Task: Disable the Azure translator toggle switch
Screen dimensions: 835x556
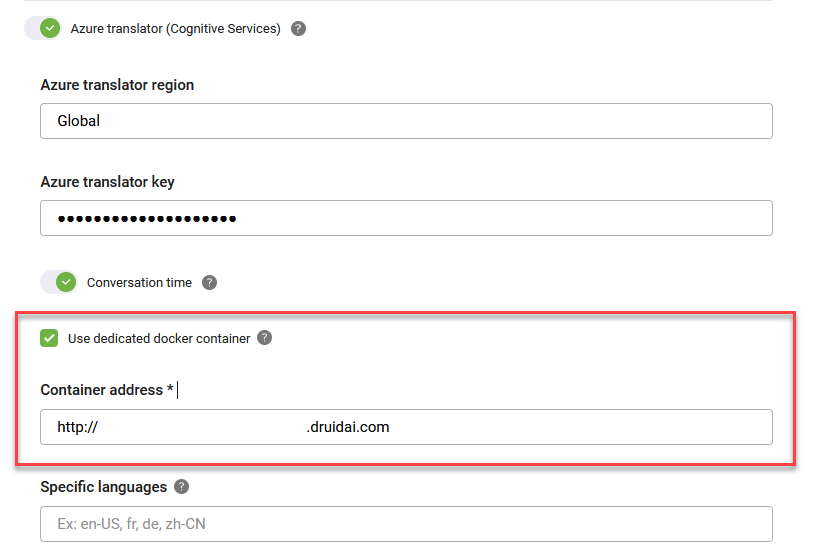Action: pos(43,28)
